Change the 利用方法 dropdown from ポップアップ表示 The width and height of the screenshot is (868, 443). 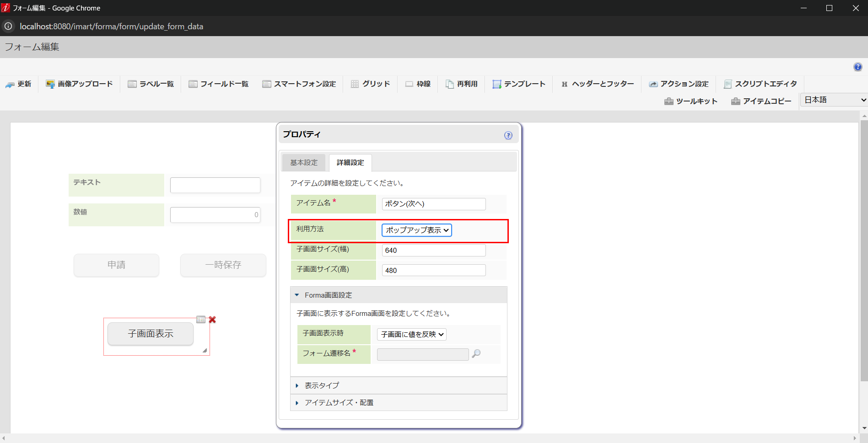416,230
